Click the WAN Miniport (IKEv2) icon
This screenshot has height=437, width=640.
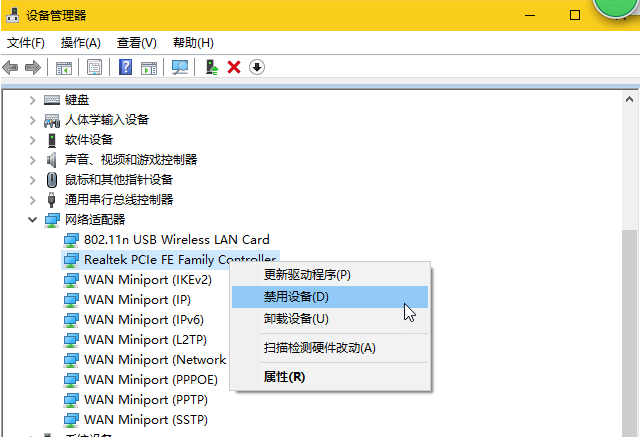click(x=71, y=280)
